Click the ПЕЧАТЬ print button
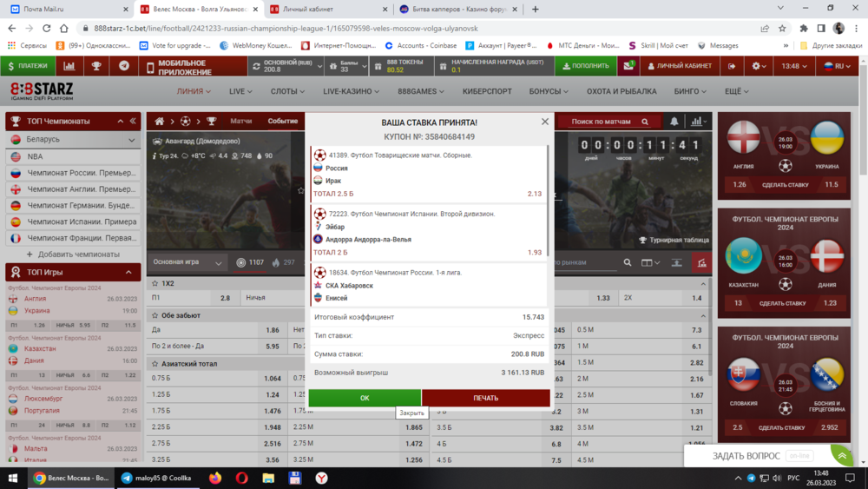Viewport: 868px width, 489px height. click(x=485, y=398)
